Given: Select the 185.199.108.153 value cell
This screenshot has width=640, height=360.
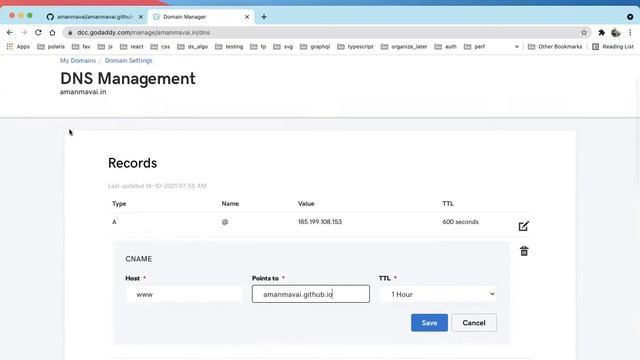Looking at the screenshot, I should point(320,222).
